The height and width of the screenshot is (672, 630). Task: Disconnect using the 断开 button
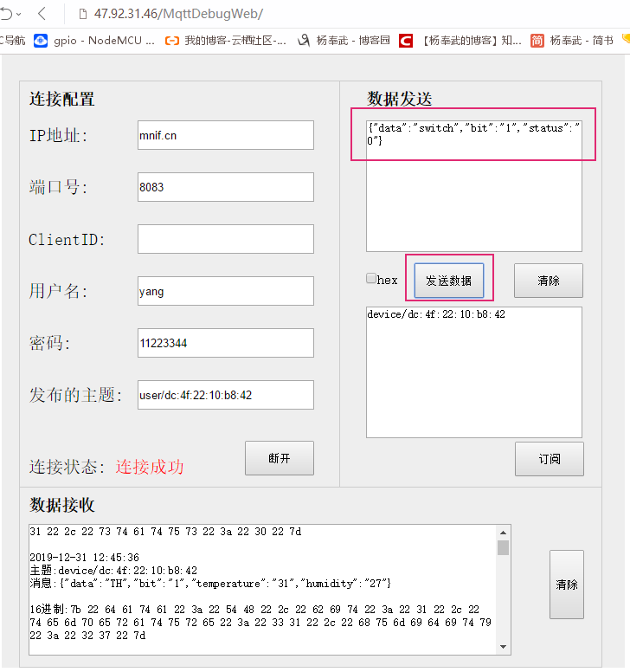[280, 458]
